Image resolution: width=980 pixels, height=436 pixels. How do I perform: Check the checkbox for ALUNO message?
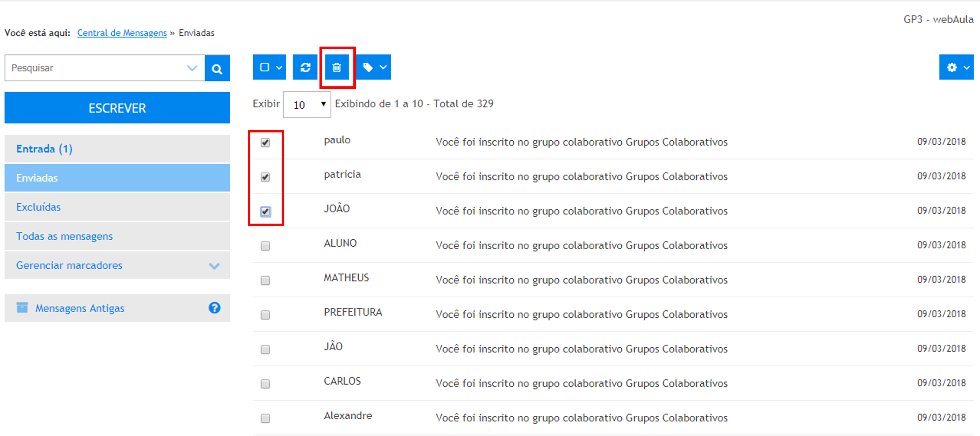(265, 246)
